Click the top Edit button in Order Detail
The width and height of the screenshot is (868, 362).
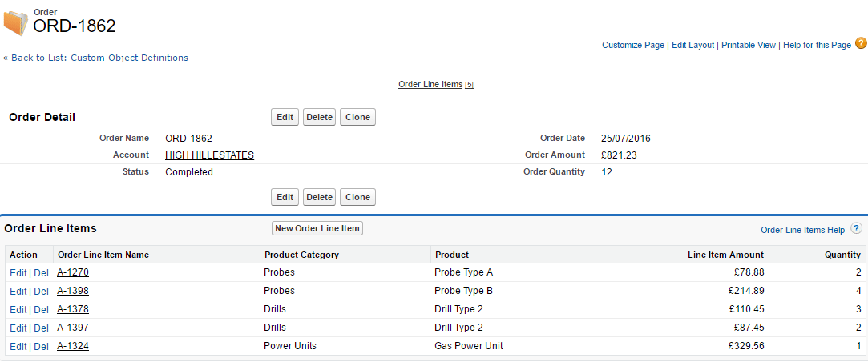pyautogui.click(x=285, y=117)
